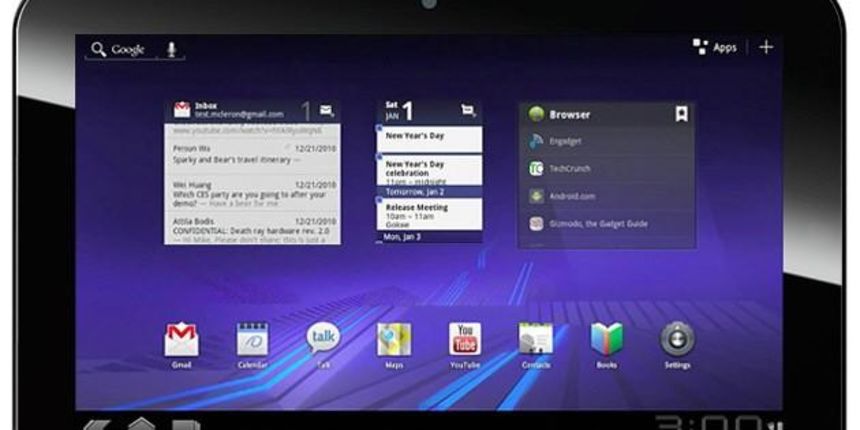
Task: Tap the Google search magnifier icon
Action: 98,49
